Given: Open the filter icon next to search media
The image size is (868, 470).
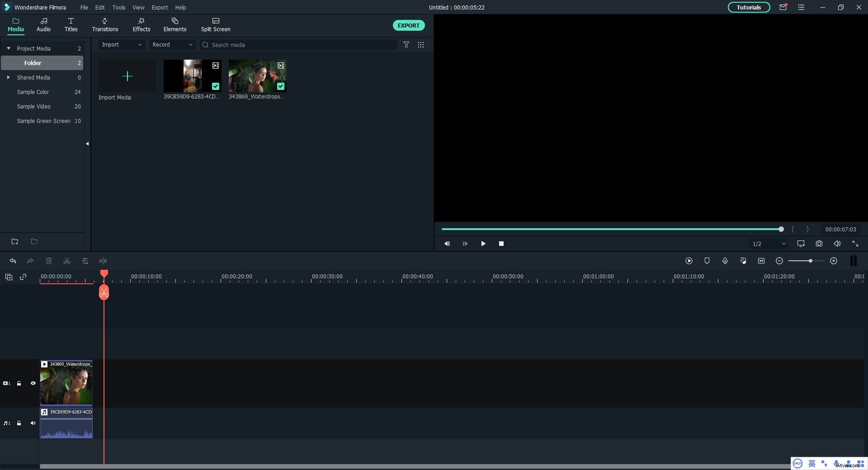Looking at the screenshot, I should [406, 45].
